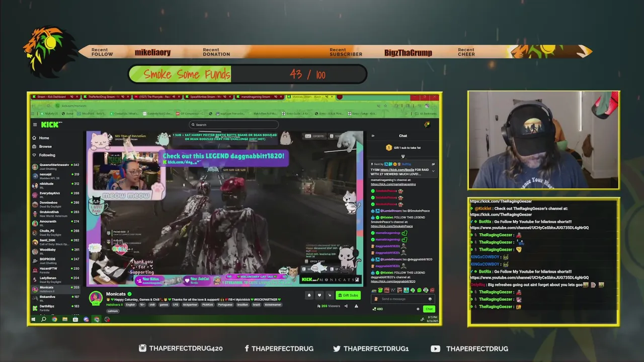Open the Windows Start menu
Image resolution: width=644 pixels, height=362 pixels.
click(x=34, y=319)
